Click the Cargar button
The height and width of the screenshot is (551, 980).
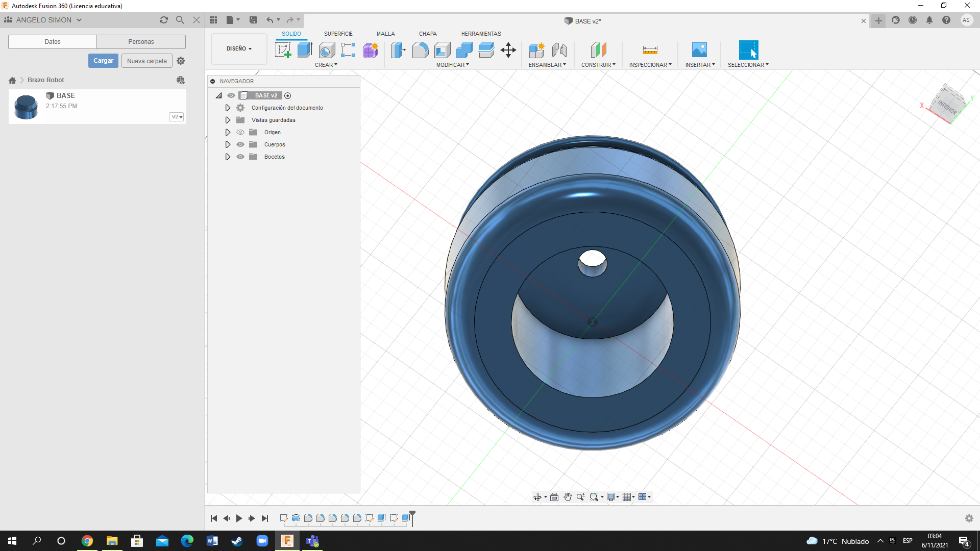tap(103, 61)
